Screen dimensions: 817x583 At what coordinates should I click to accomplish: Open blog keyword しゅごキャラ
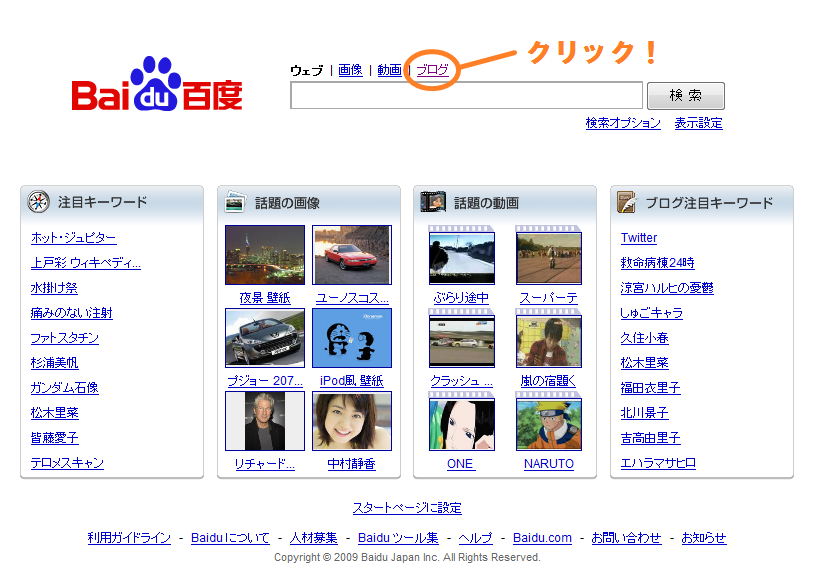(652, 313)
